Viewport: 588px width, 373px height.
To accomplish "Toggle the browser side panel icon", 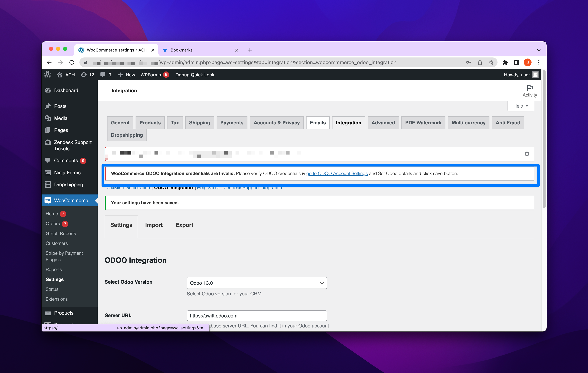I will click(x=516, y=62).
